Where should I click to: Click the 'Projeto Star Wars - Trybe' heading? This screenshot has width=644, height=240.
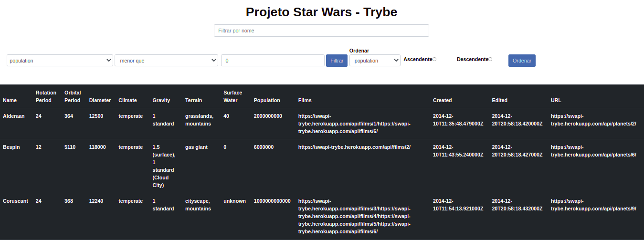pos(322,12)
